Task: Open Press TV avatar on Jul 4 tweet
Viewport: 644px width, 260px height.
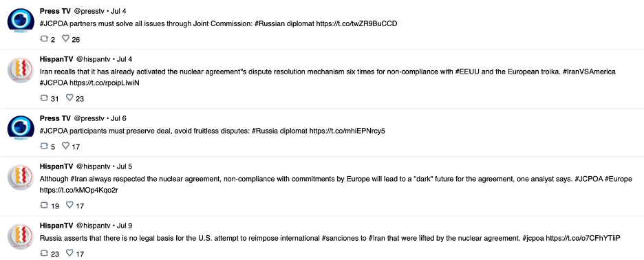Action: click(21, 22)
